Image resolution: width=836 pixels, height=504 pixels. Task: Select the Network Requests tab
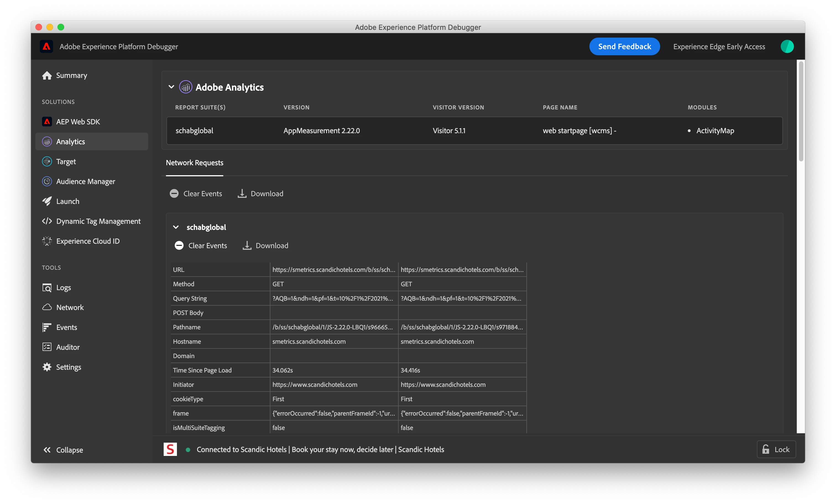tap(194, 163)
